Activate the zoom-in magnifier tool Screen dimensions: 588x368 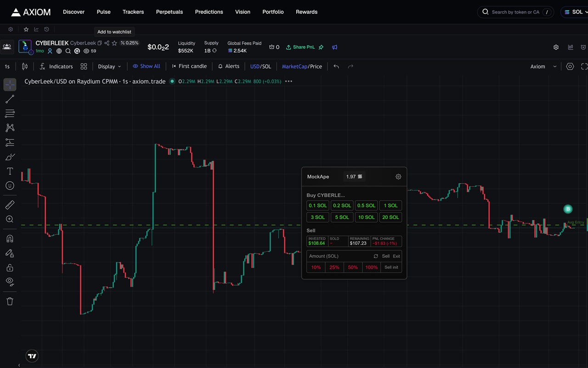10,219
